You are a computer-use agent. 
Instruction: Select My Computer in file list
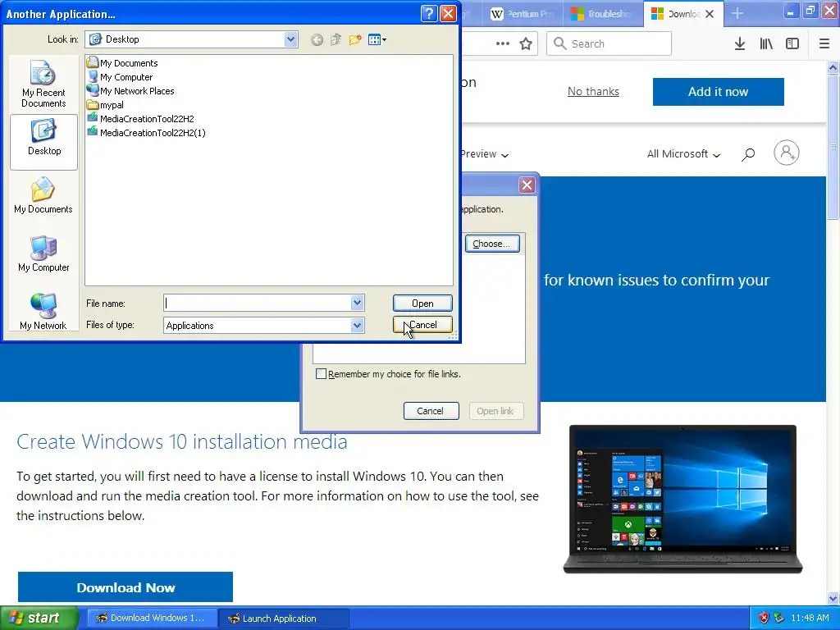(x=120, y=77)
